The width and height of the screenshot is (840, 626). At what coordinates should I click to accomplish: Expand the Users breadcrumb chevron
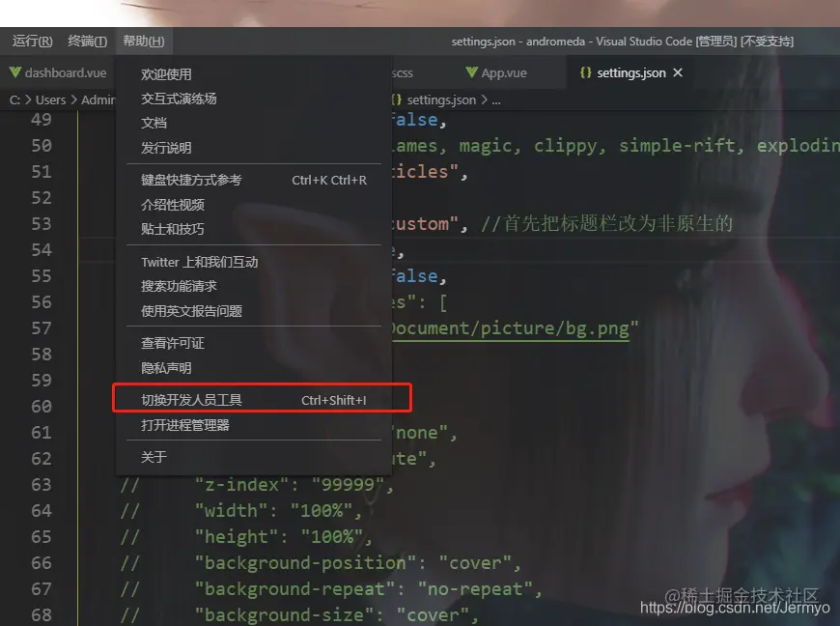point(74,100)
